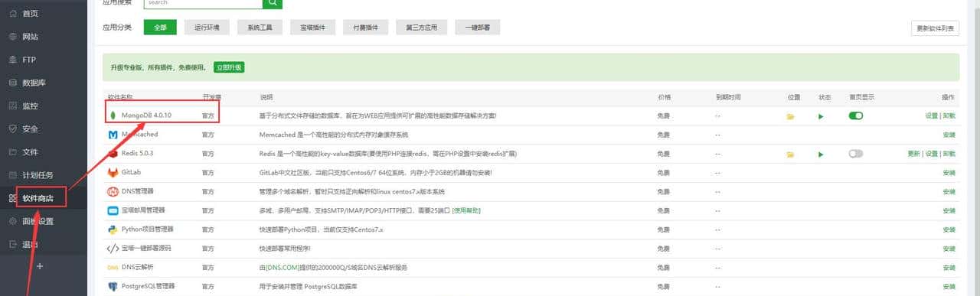Select the 一键部署 category tab
The image size is (980, 296).
click(x=479, y=28)
